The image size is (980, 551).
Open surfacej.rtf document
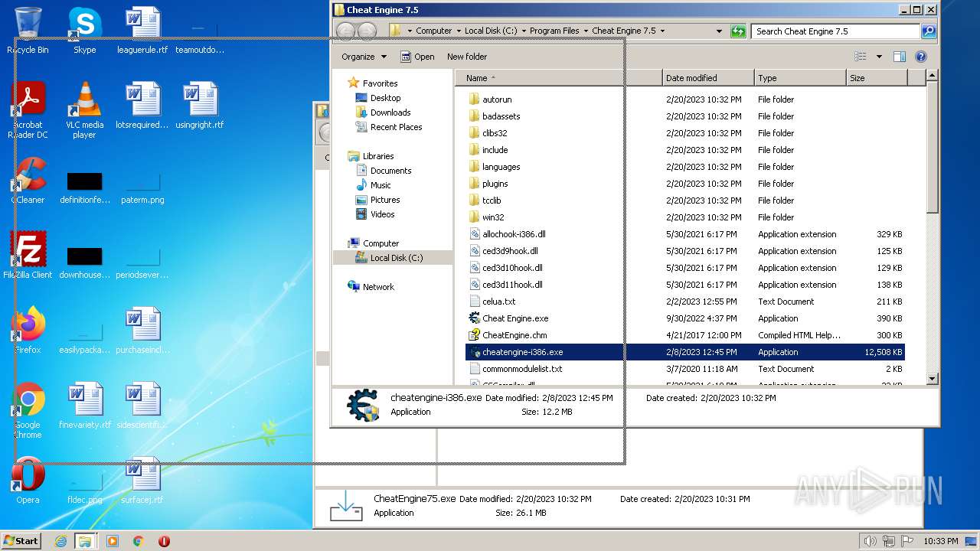142,481
